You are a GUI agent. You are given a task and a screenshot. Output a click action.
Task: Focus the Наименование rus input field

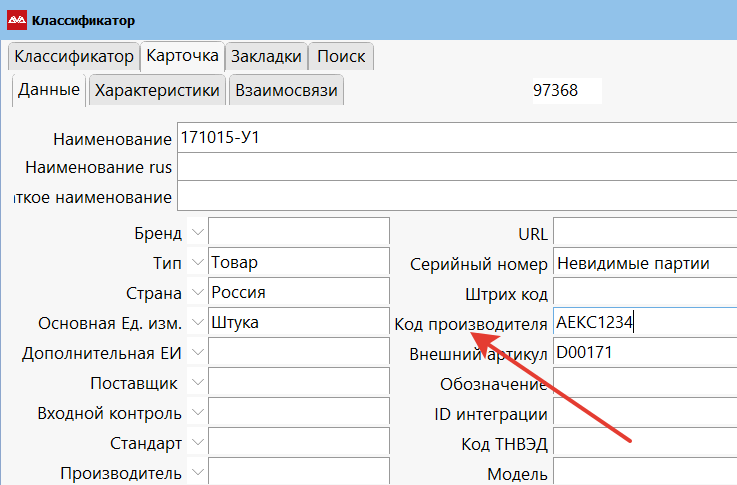(455, 167)
